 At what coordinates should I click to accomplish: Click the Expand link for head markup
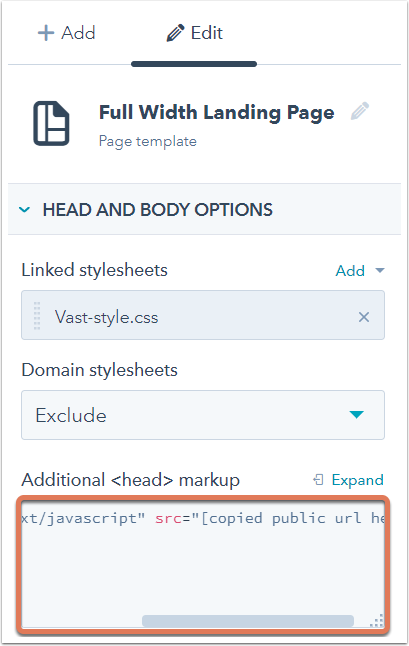click(x=358, y=480)
